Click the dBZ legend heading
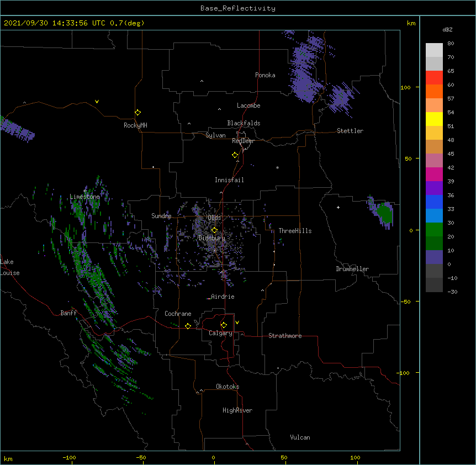Viewport: 476px width, 465px height. [x=447, y=29]
